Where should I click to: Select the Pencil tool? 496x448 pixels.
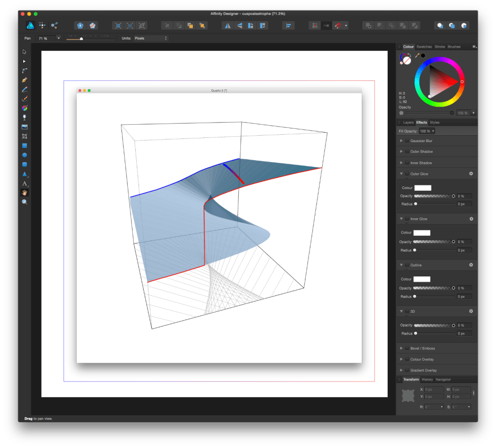pos(24,89)
